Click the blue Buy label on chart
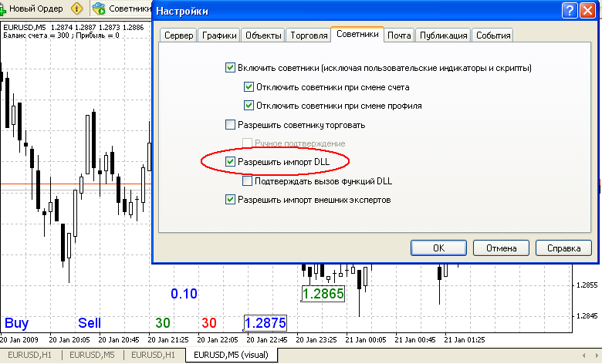Screen dimensions: 602x364 [x=16, y=323]
